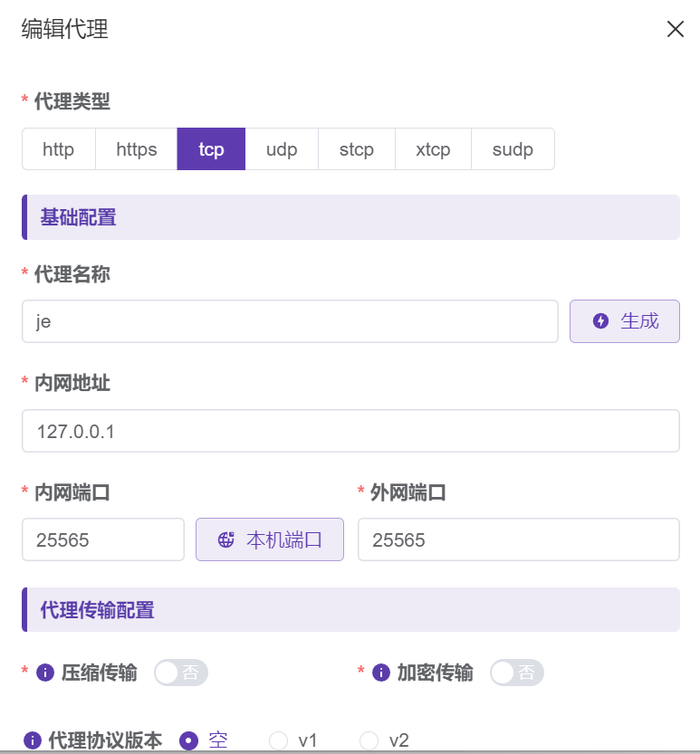Click info icon beside 代理协议版本

coord(33,740)
